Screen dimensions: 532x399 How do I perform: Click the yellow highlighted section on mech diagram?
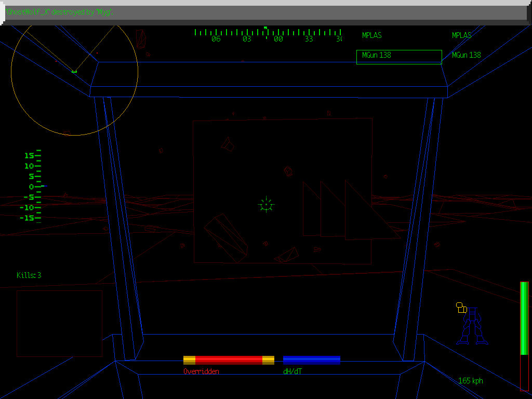coord(461,308)
